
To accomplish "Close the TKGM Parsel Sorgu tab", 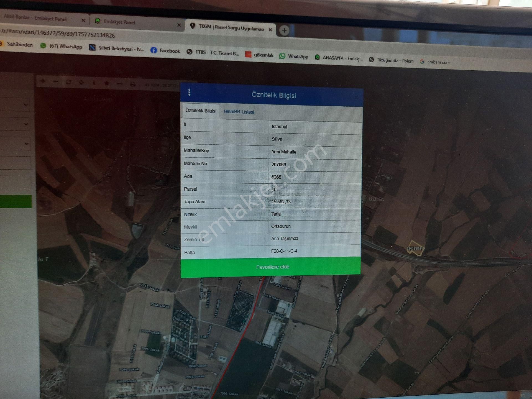I will tap(270, 30).
